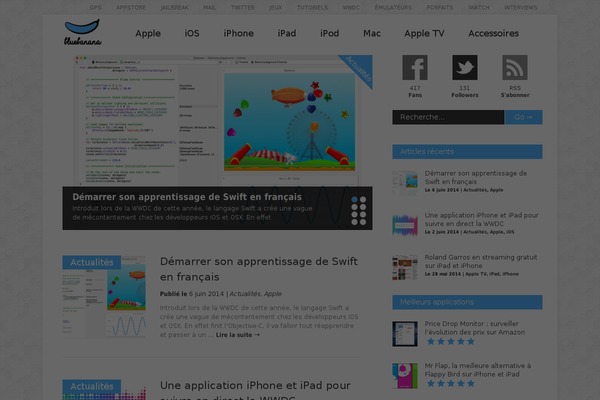Go to the Apple main category
The width and height of the screenshot is (600, 400).
tap(148, 34)
